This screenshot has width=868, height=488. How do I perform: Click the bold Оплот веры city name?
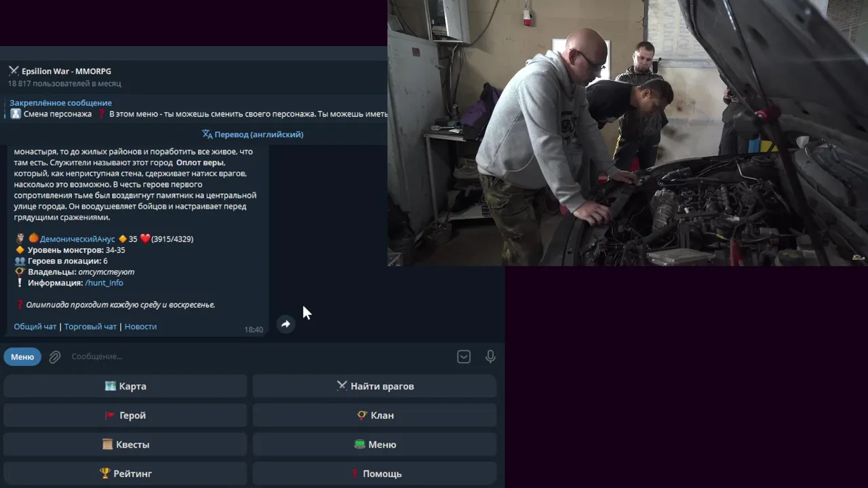pyautogui.click(x=200, y=163)
